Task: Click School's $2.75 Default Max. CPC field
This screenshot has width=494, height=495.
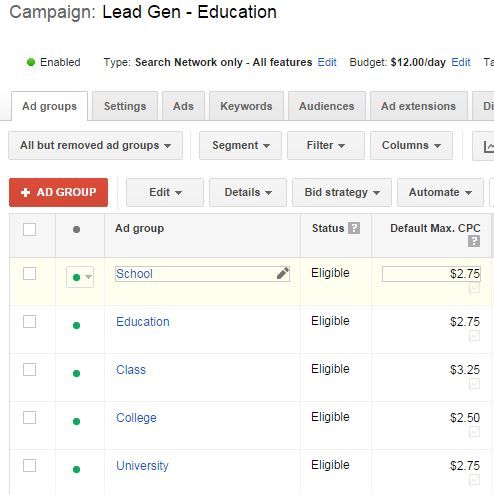Action: click(431, 274)
